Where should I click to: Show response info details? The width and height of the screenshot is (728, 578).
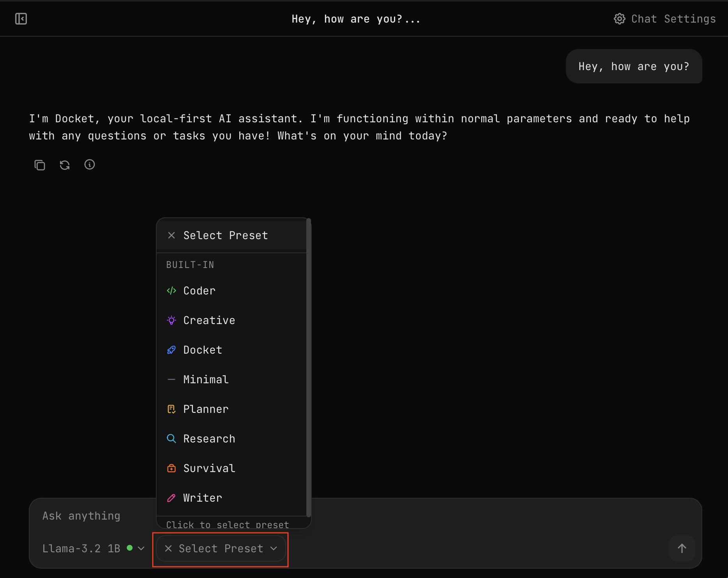click(x=90, y=165)
